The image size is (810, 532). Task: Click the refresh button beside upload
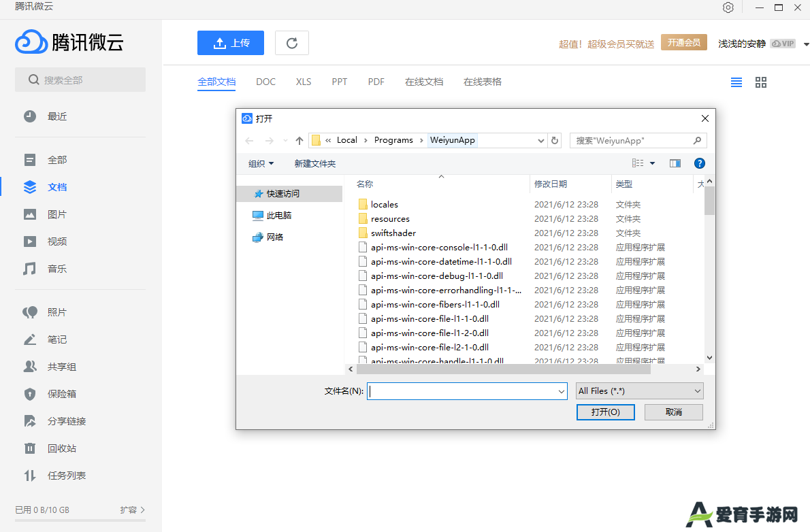(x=292, y=43)
